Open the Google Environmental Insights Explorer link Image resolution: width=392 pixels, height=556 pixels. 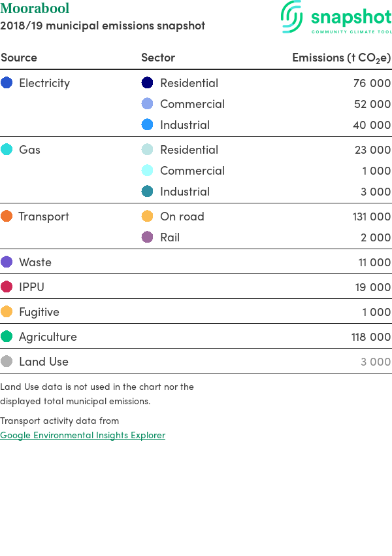[82, 435]
